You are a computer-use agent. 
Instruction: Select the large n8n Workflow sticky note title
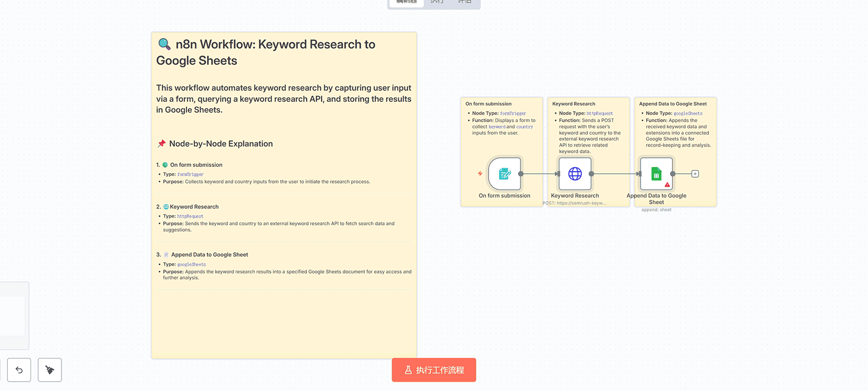click(266, 52)
